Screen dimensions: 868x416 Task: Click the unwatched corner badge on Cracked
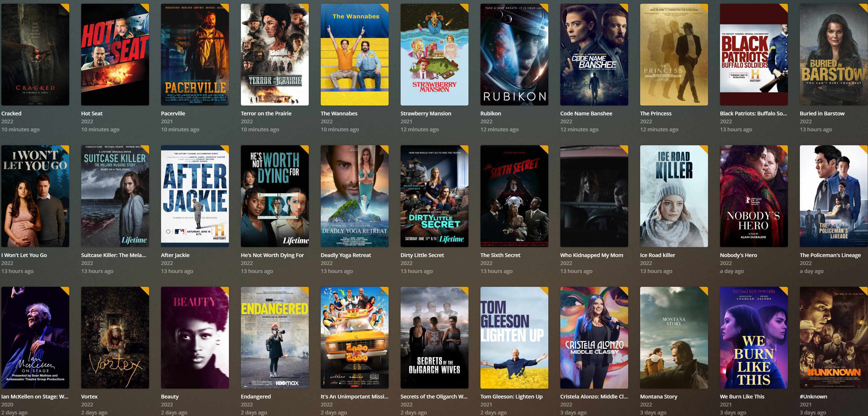pos(65,7)
